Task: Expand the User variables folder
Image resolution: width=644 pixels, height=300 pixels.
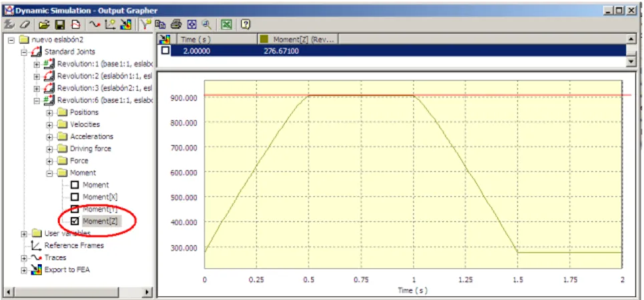Action: coord(24,234)
